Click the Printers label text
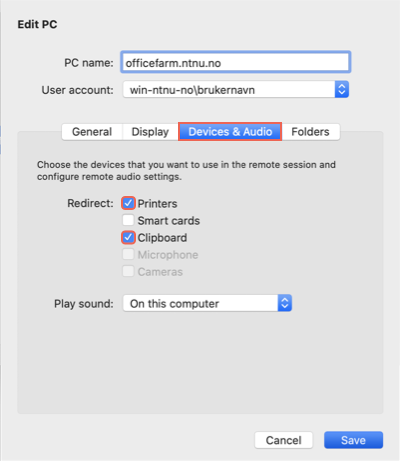 [x=157, y=203]
